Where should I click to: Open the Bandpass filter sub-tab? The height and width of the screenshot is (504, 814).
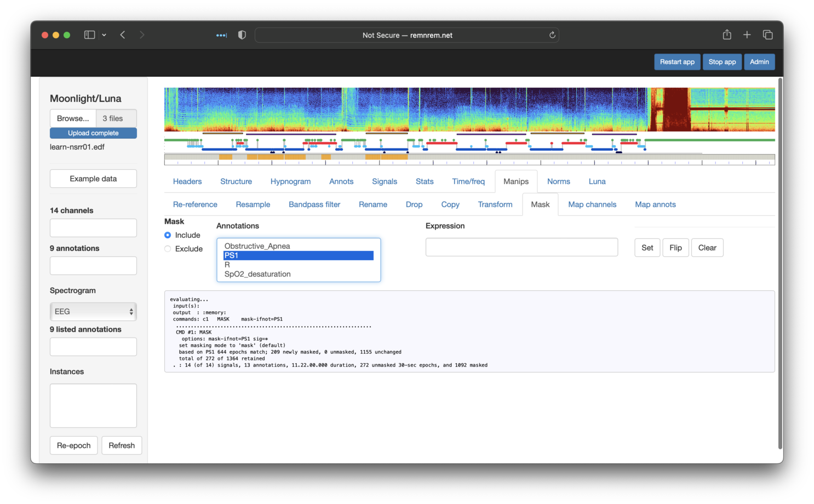pos(314,204)
